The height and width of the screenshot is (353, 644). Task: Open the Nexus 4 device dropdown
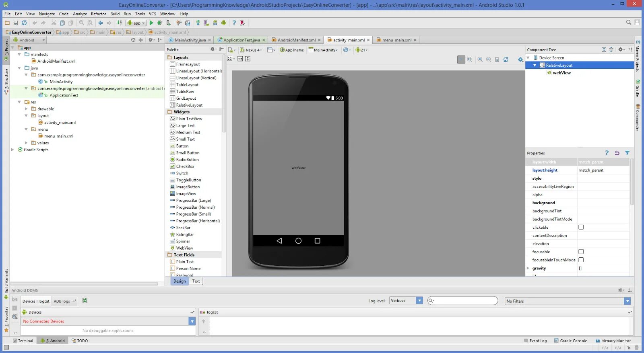tap(251, 50)
